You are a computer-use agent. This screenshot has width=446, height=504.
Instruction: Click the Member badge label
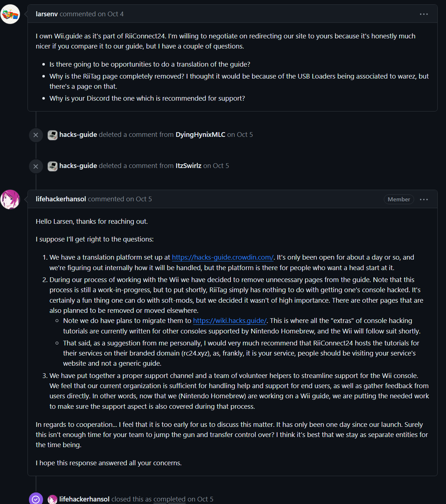coord(399,199)
